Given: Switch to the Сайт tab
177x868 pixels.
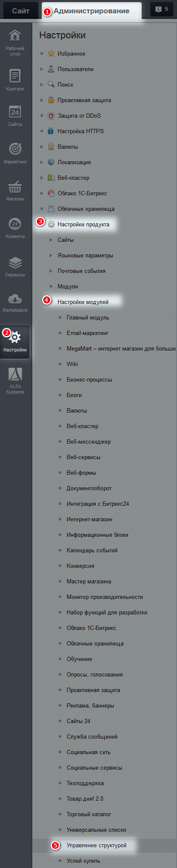Looking at the screenshot, I should click(21, 11).
